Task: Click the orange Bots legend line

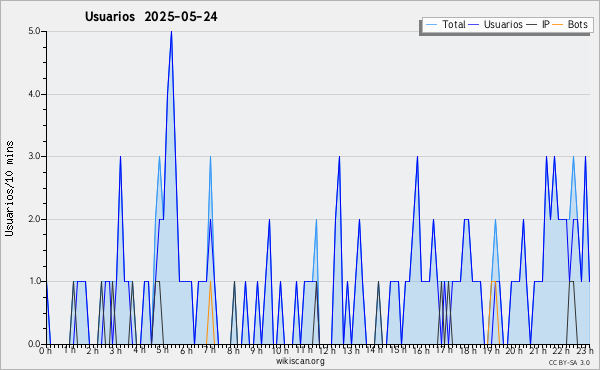Action: click(558, 25)
